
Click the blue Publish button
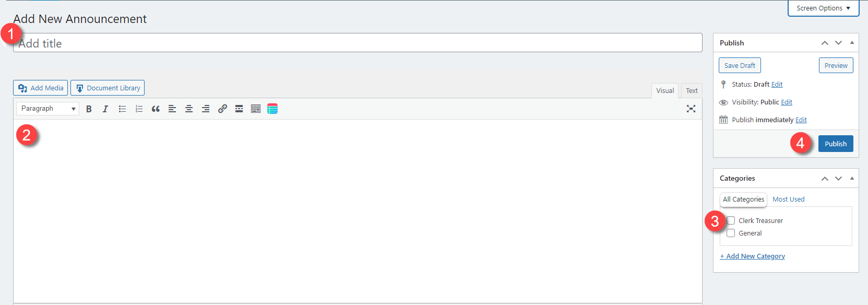836,144
